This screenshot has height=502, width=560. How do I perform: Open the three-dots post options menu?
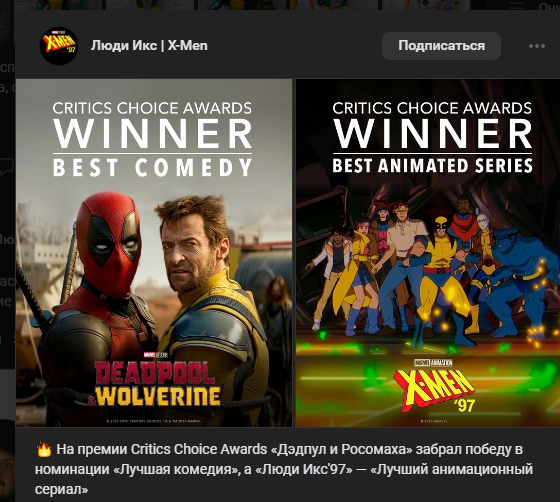537,46
